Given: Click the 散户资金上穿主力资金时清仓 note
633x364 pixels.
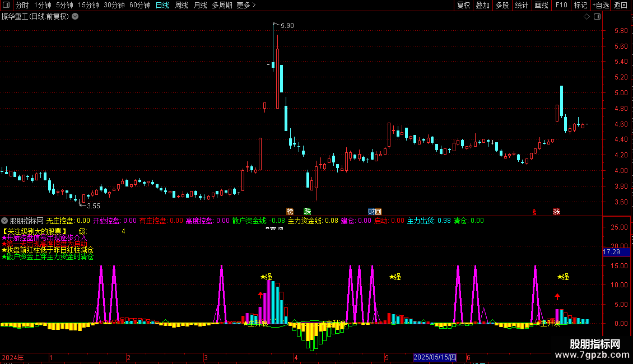Looking at the screenshot, I should click(48, 256).
